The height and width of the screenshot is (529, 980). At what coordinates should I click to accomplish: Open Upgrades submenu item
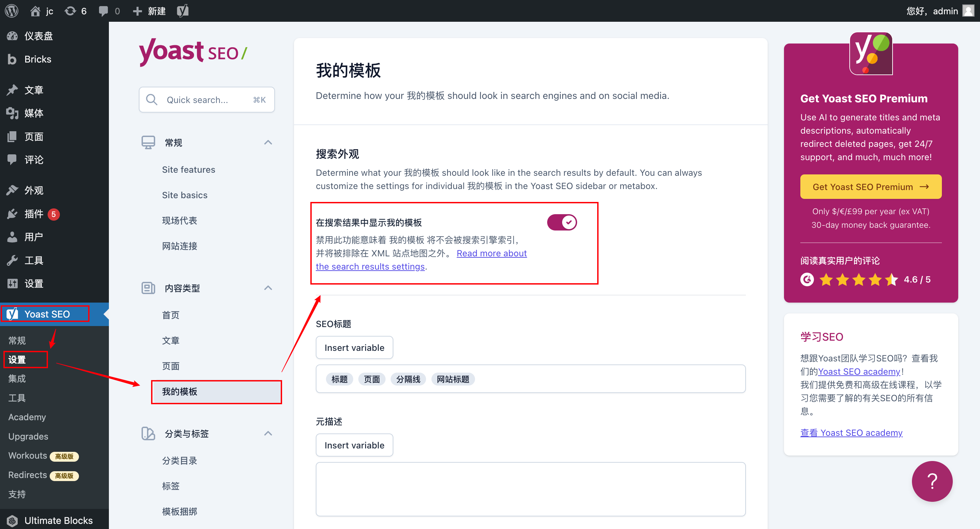click(x=28, y=436)
